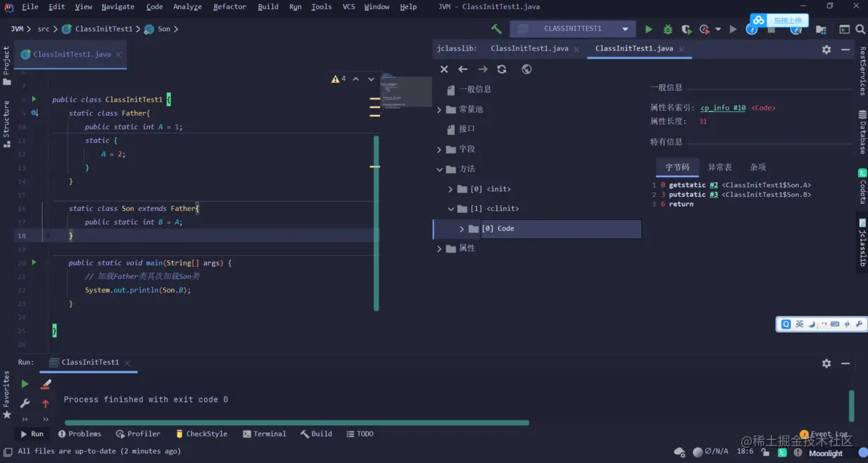The width and height of the screenshot is (868, 463).
Task: Close the jclasslib view with X icon
Action: [444, 69]
